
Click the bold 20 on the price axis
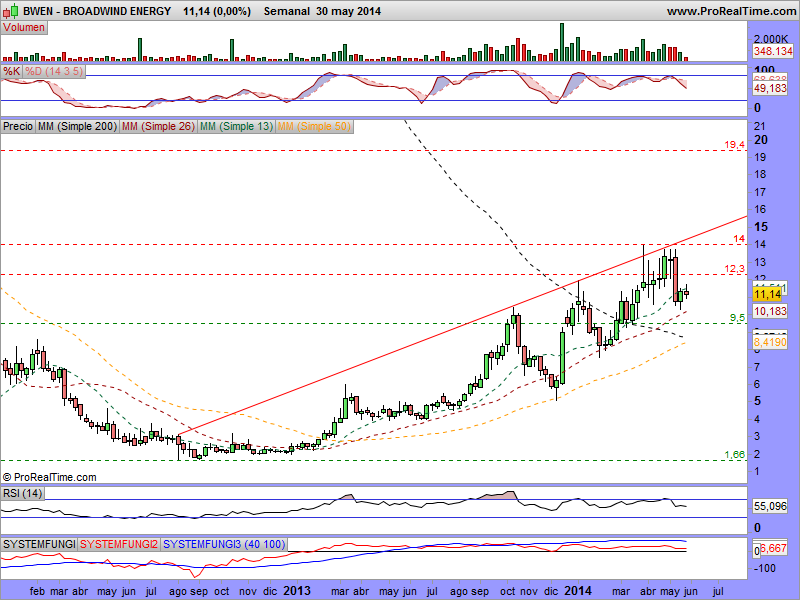(x=761, y=140)
